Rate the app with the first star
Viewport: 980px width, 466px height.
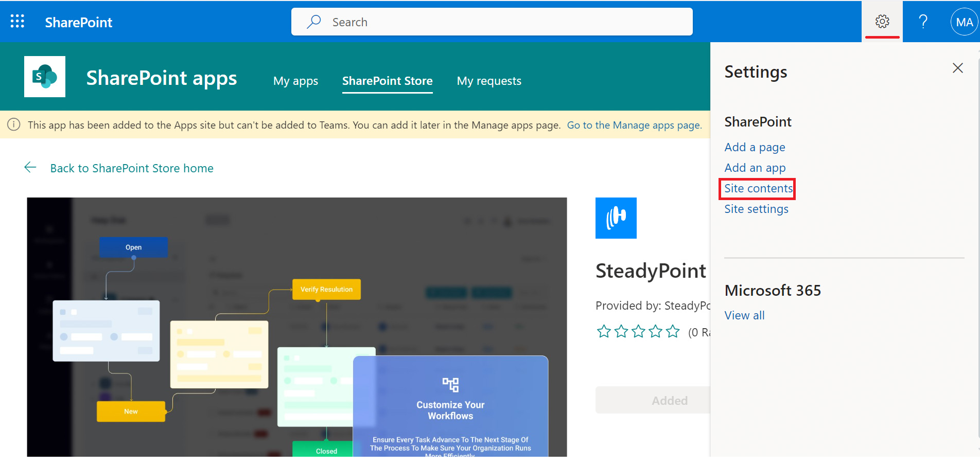pos(604,331)
